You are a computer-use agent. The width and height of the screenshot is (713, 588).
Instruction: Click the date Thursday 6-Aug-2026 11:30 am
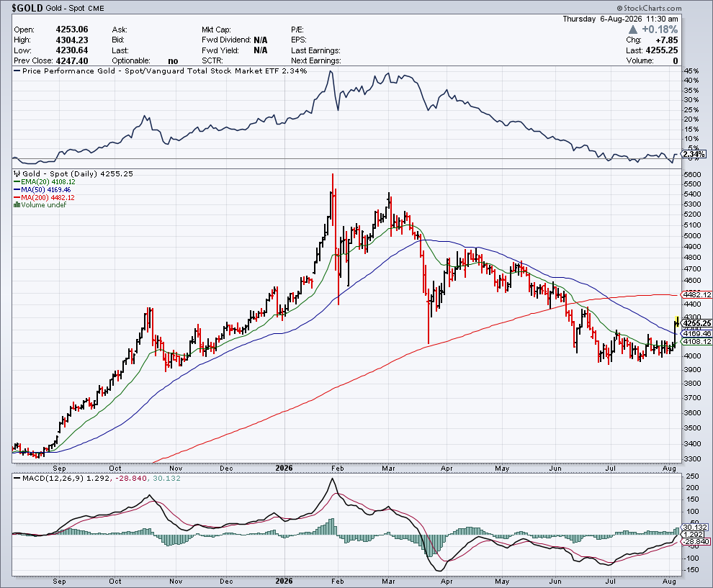pos(620,19)
